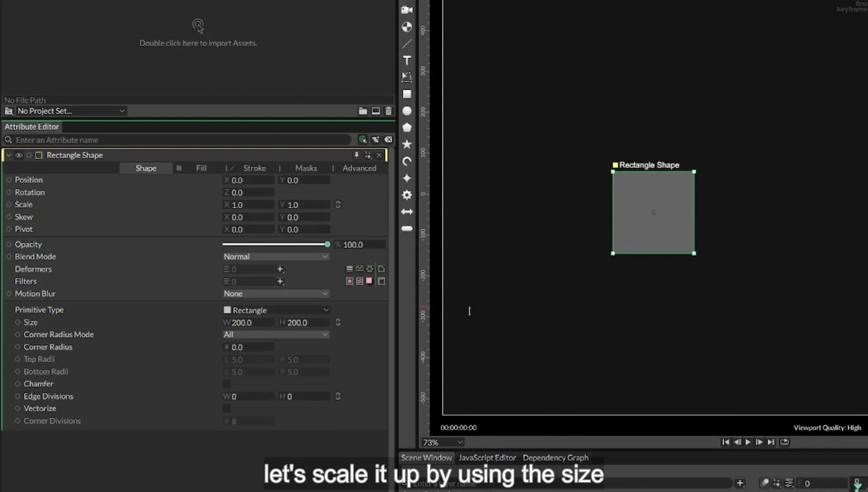Add a new Deformer with plus button
868x492 pixels.
tap(280, 269)
